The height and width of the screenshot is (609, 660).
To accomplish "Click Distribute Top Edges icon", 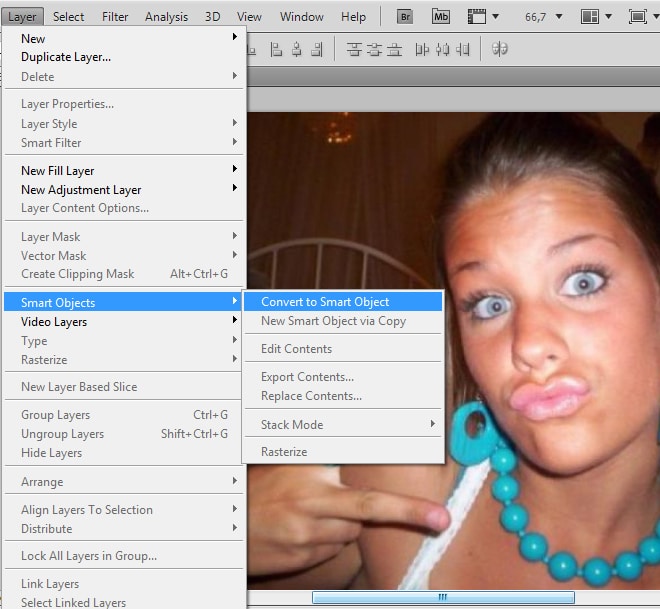I will click(x=353, y=49).
